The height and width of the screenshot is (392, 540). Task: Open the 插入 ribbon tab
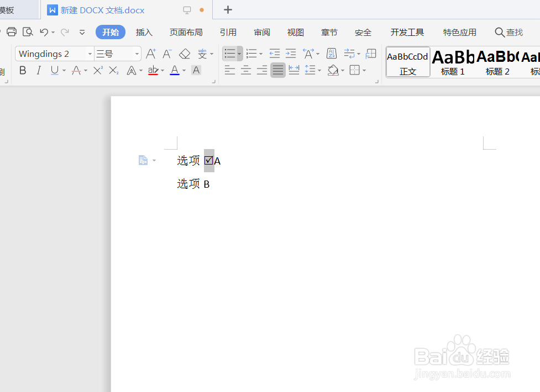pos(144,33)
